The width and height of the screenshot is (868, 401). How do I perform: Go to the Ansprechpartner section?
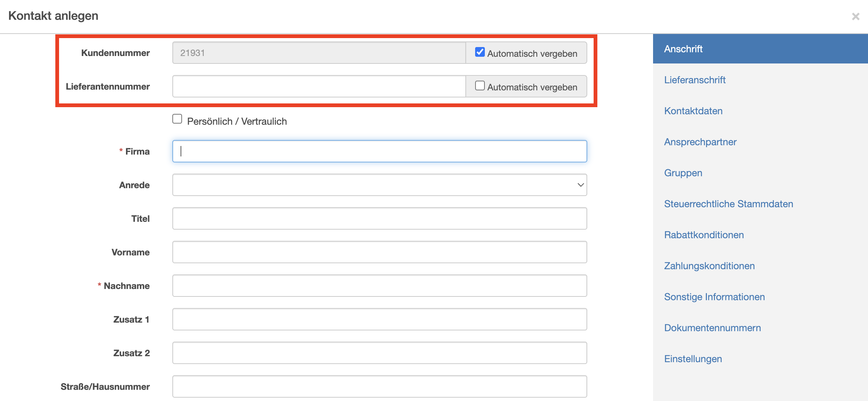pyautogui.click(x=700, y=142)
